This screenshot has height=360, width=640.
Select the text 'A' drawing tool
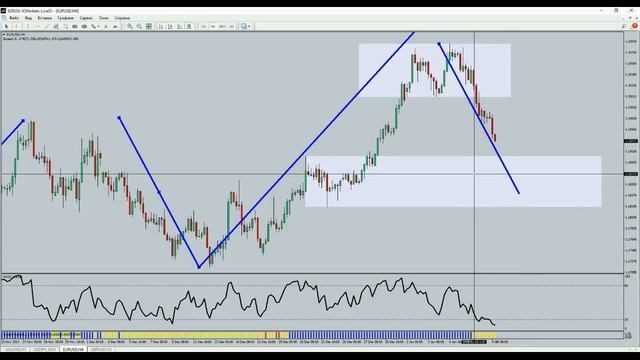coord(106,27)
